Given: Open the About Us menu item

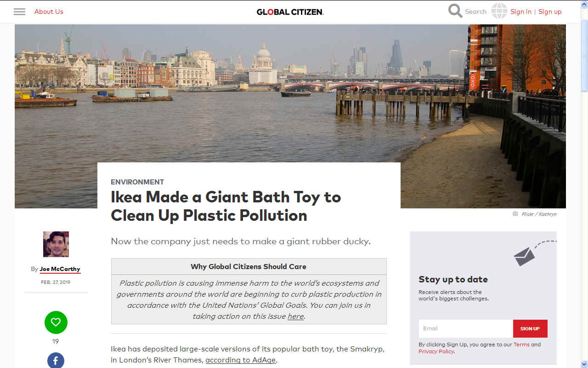Looking at the screenshot, I should pyautogui.click(x=49, y=11).
